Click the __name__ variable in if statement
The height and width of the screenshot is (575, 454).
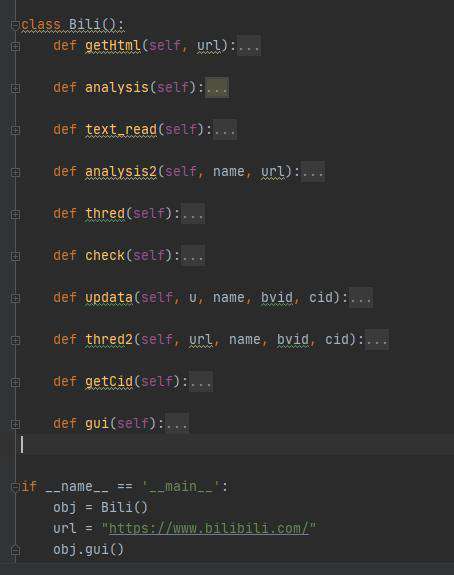pyautogui.click(x=77, y=487)
